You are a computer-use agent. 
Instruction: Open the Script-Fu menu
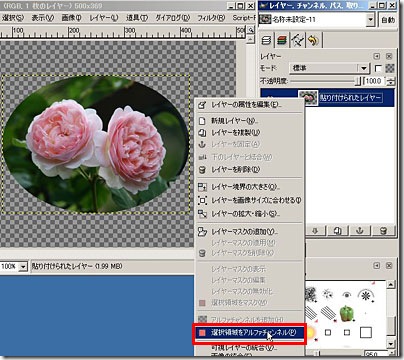point(244,18)
